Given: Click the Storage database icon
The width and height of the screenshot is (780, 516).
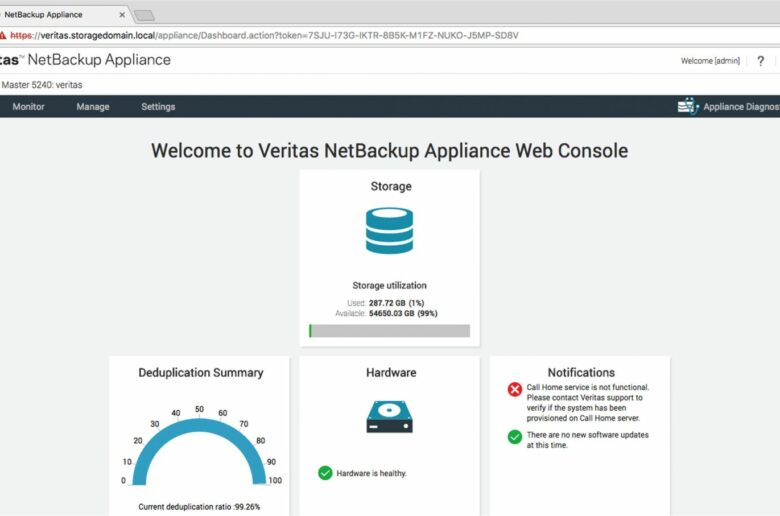Looking at the screenshot, I should (x=390, y=231).
